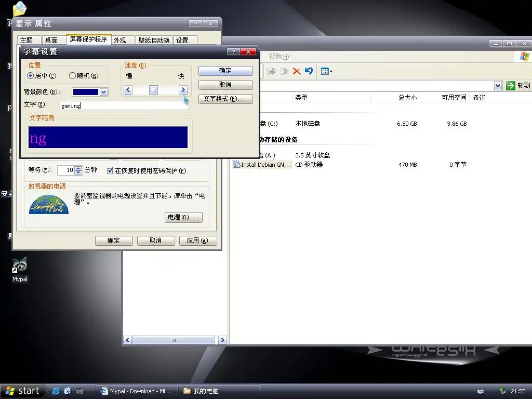
Task: Click right arrow of My Computer horizontal scrollbar
Action: (222, 340)
